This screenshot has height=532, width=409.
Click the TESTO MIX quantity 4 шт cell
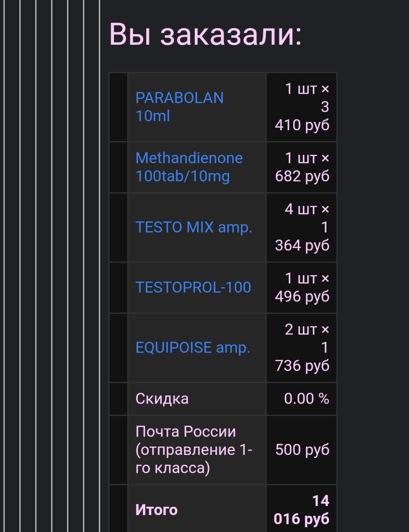pos(302,209)
